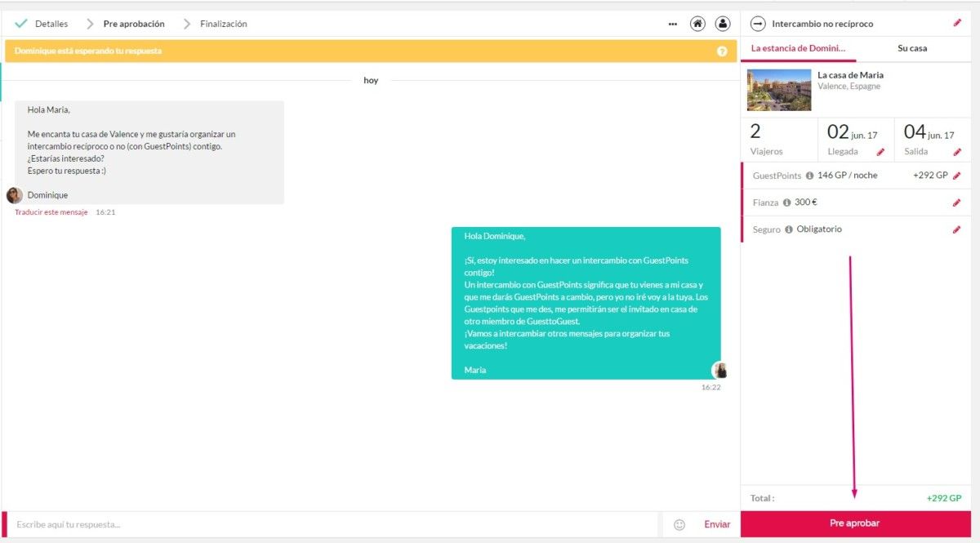Click Maria's avatar beside her message
The height and width of the screenshot is (543, 980).
pyautogui.click(x=719, y=370)
